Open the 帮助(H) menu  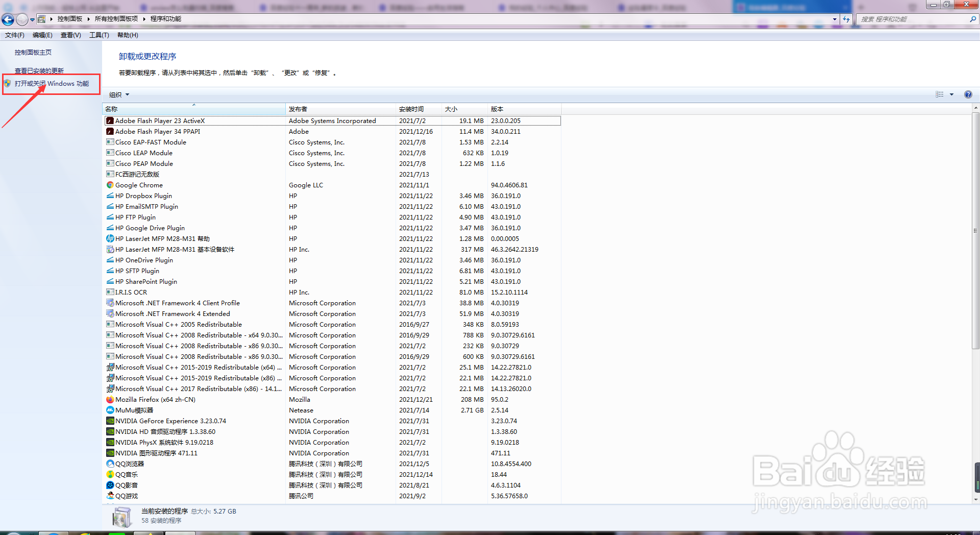[128, 35]
